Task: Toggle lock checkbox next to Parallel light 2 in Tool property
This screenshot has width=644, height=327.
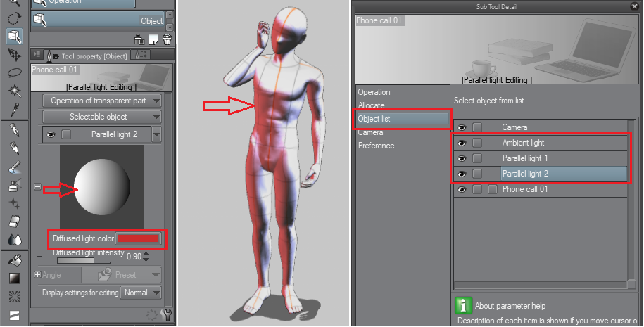Action: [x=65, y=134]
